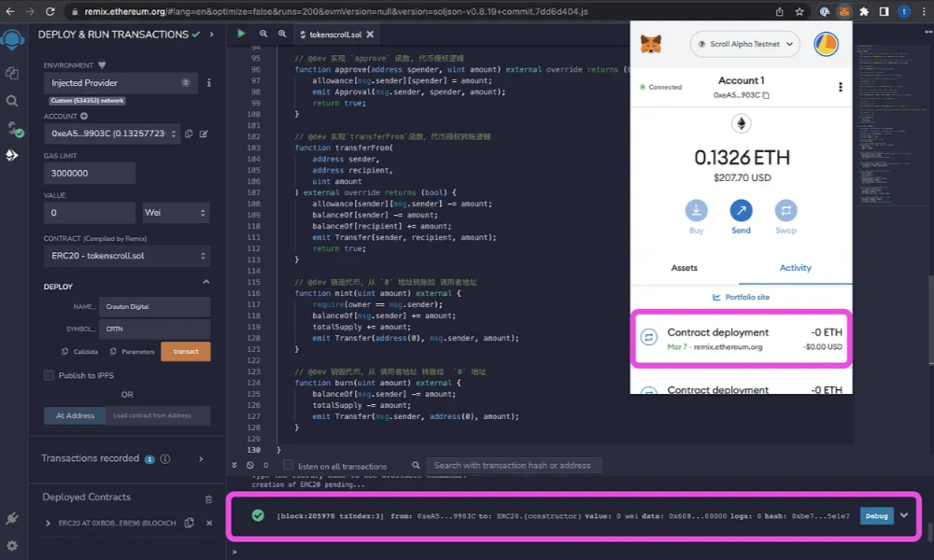Viewport: 934px width, 560px height.
Task: Copy deploy Parameters
Action: (x=132, y=352)
